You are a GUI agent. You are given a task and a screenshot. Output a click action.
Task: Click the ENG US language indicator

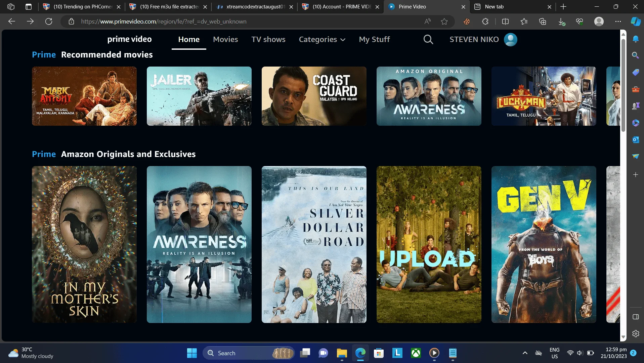pyautogui.click(x=555, y=353)
